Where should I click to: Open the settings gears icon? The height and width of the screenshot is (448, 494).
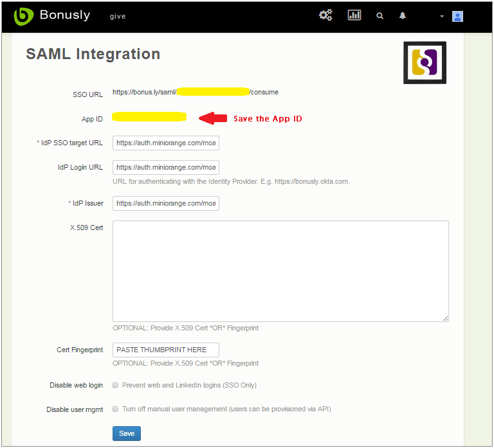[325, 15]
